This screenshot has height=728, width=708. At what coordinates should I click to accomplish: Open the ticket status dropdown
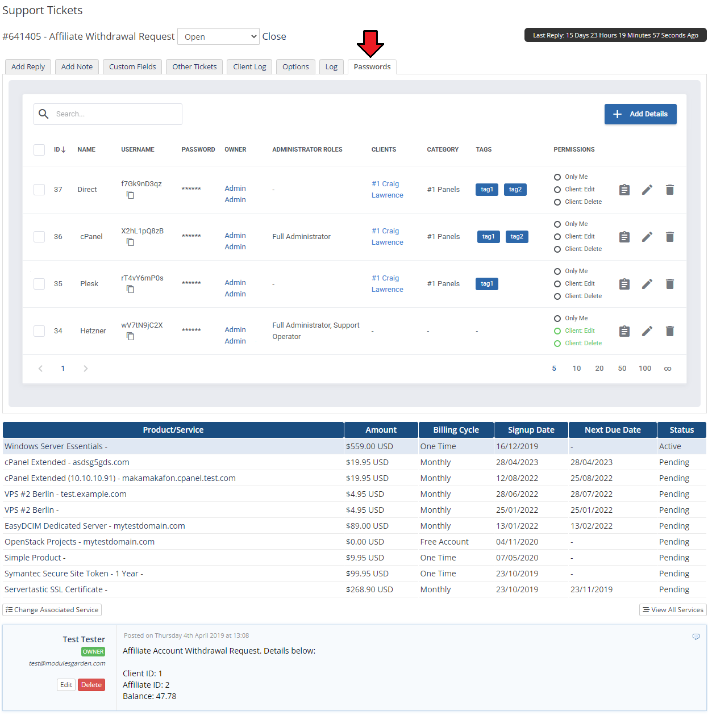[x=218, y=36]
